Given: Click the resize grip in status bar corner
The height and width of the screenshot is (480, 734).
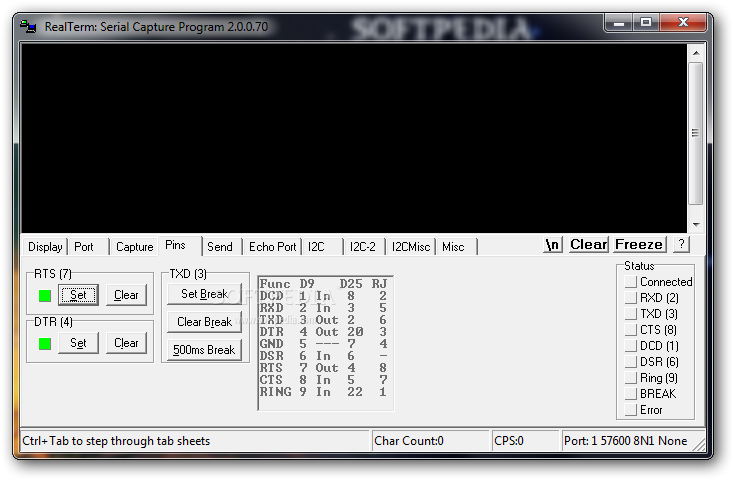Looking at the screenshot, I should tap(699, 445).
